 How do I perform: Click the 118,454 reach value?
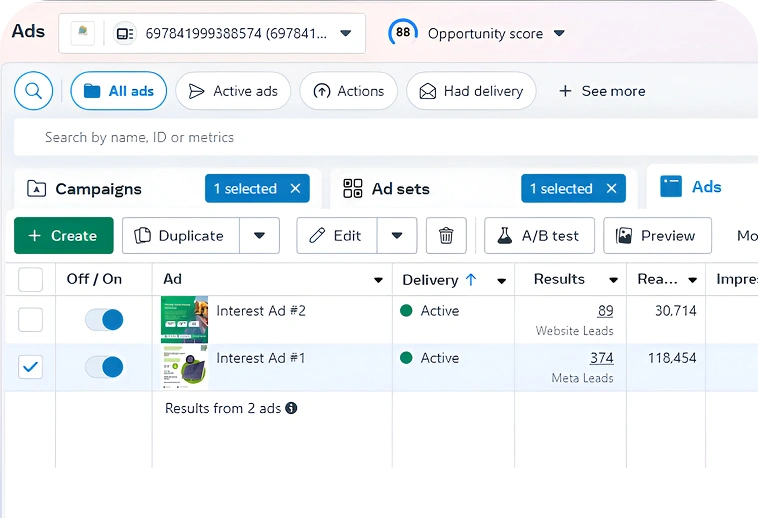click(672, 358)
